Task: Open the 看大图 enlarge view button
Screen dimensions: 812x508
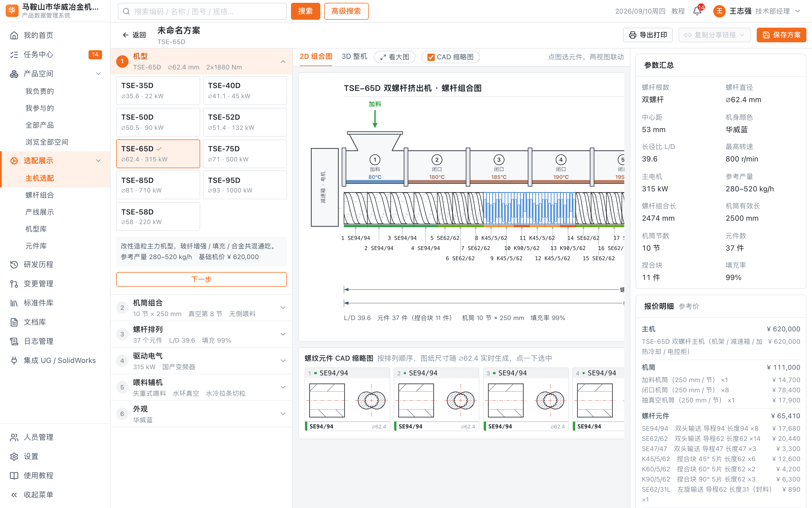Action: 395,57
